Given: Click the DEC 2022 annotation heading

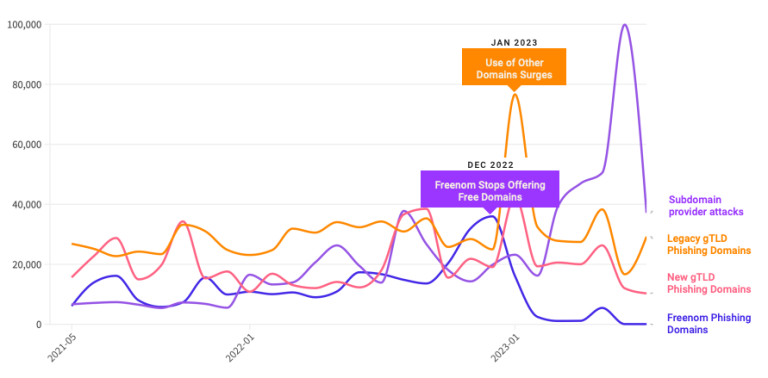Looking at the screenshot, I should coord(490,165).
